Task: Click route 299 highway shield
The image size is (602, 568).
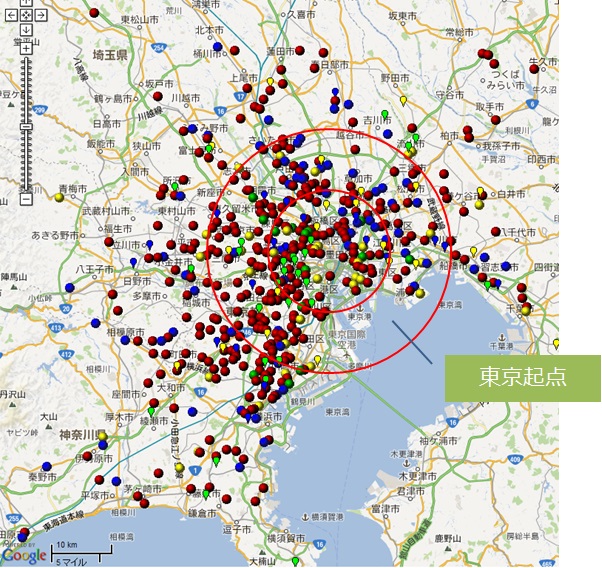Action: 39,110
